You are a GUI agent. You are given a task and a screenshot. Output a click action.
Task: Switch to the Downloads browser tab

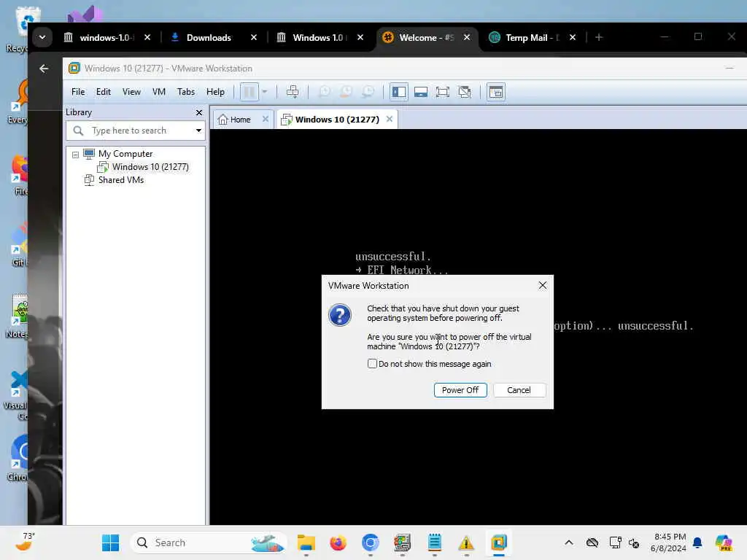[x=209, y=38]
